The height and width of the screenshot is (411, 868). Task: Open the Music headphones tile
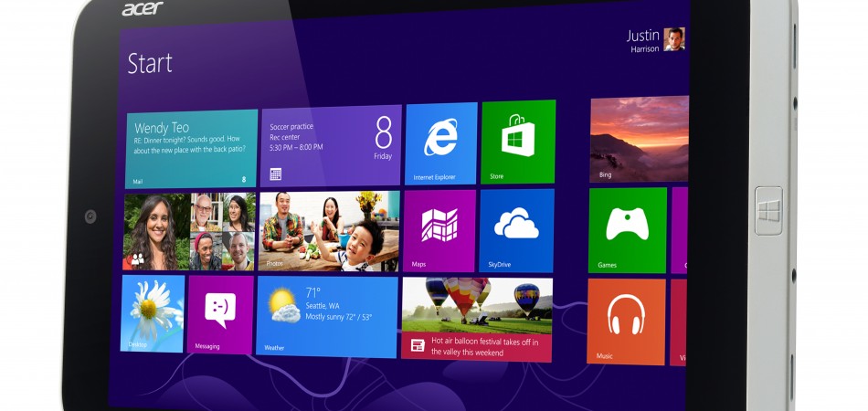[x=626, y=321]
